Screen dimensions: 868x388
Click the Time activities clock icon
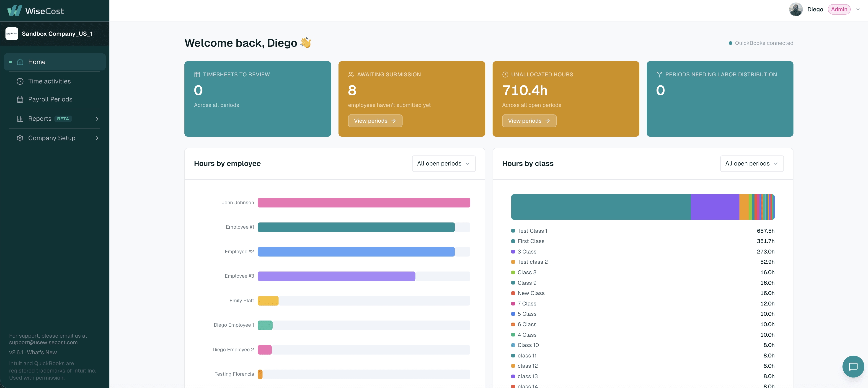click(20, 81)
